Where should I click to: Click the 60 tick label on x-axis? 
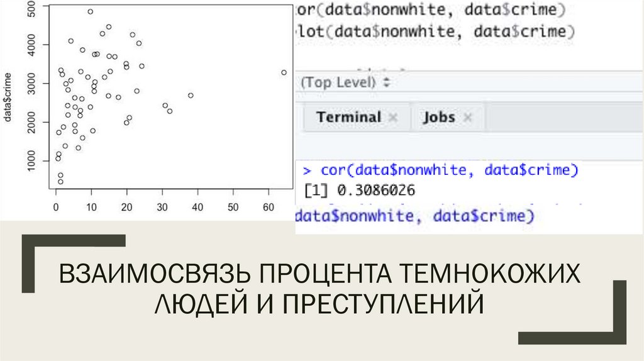pos(270,207)
